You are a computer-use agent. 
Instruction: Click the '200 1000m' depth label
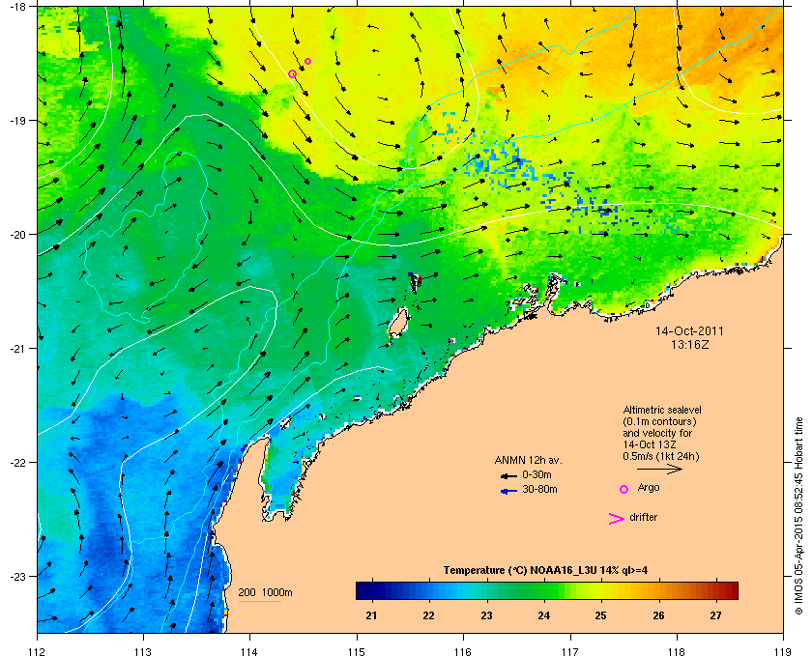click(x=265, y=593)
